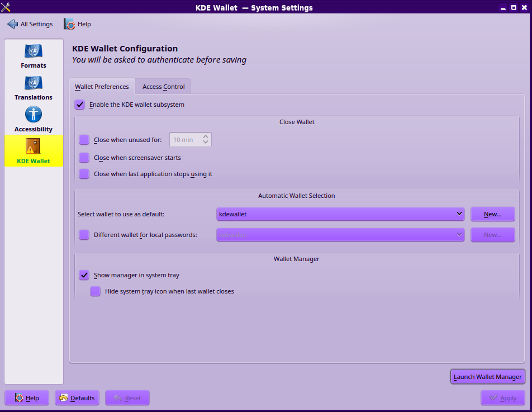Click the system settings wrench titlebar icon
This screenshot has width=532, height=412.
coord(7,7)
